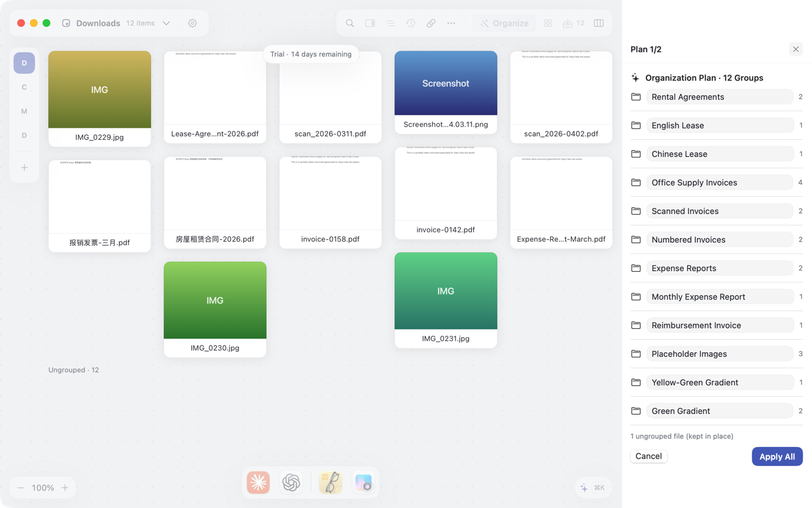The width and height of the screenshot is (812, 508).
Task: Open the orange asterisk app in dock
Action: tap(258, 483)
